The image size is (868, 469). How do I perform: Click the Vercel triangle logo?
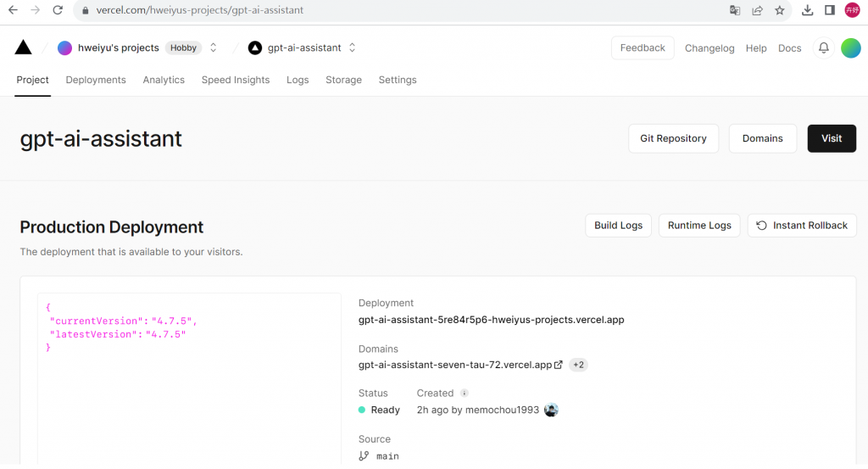pos(23,47)
